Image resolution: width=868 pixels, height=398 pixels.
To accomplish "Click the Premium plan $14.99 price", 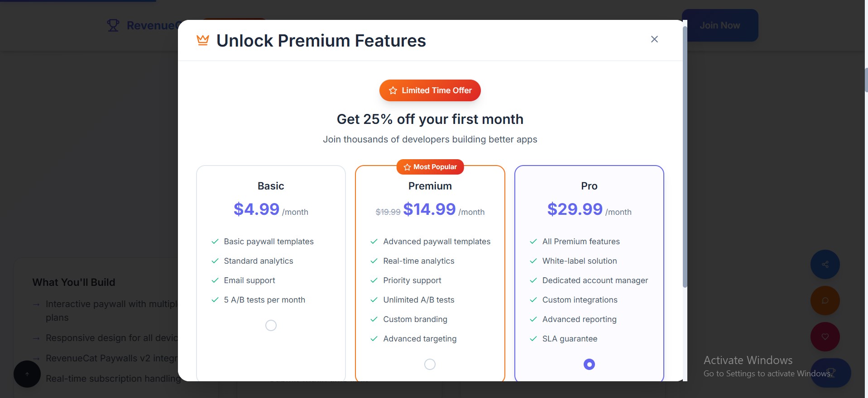I will point(429,209).
